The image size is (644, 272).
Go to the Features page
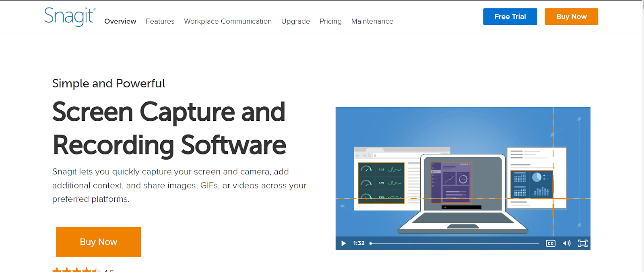click(x=160, y=21)
